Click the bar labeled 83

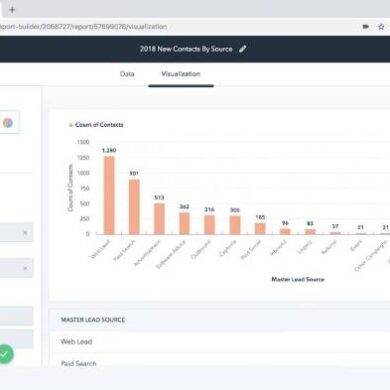(310, 231)
